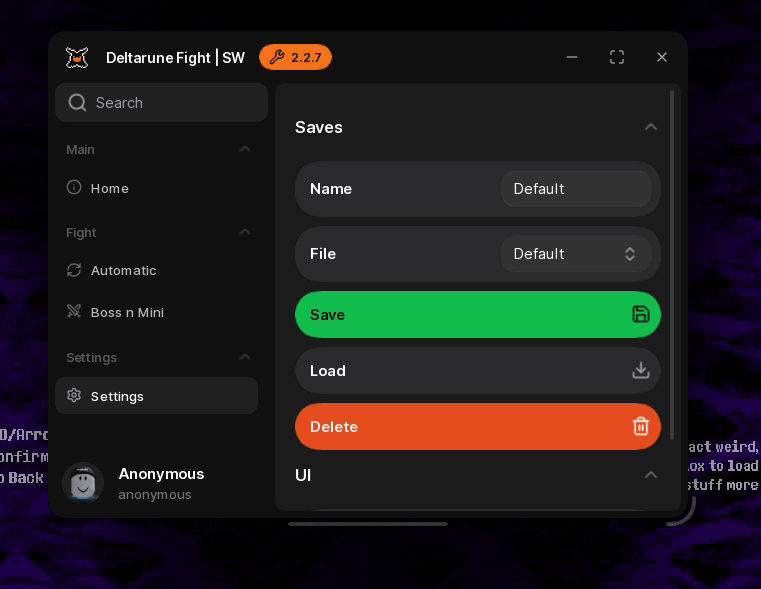Viewport: 761px width, 589px height.
Task: Click the Boss n Mini crossed swords icon
Action: pos(74,311)
